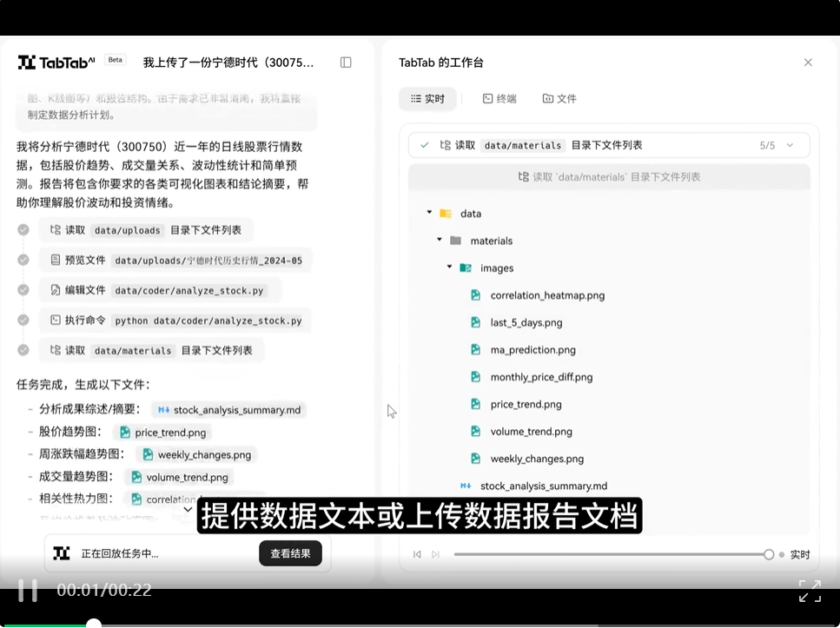
Task: Click the replay progress slider handle
Action: tap(769, 554)
